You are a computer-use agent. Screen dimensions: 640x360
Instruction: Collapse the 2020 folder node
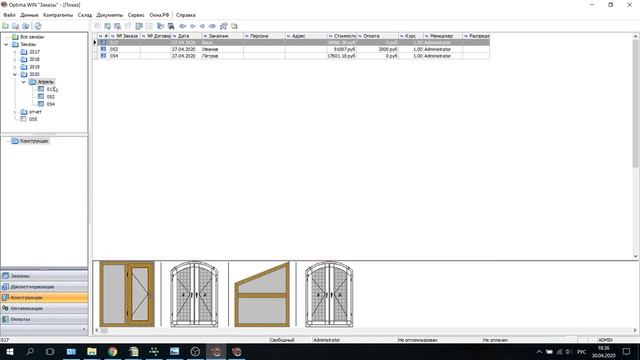coord(15,74)
